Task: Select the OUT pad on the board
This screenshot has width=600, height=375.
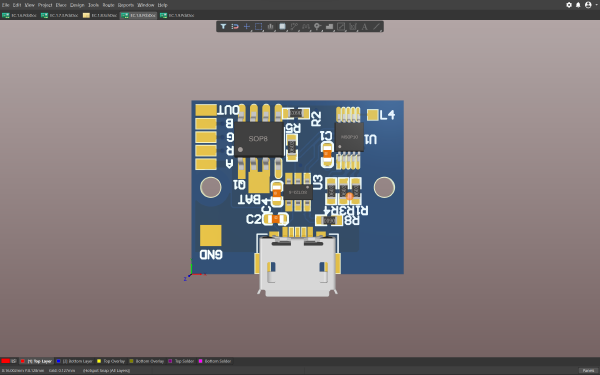Action: tap(206, 110)
